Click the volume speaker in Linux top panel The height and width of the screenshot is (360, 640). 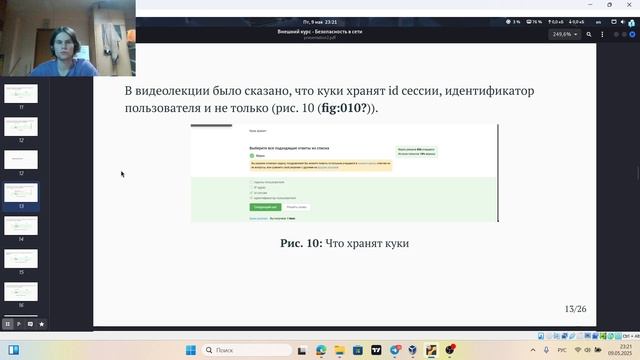pos(622,22)
